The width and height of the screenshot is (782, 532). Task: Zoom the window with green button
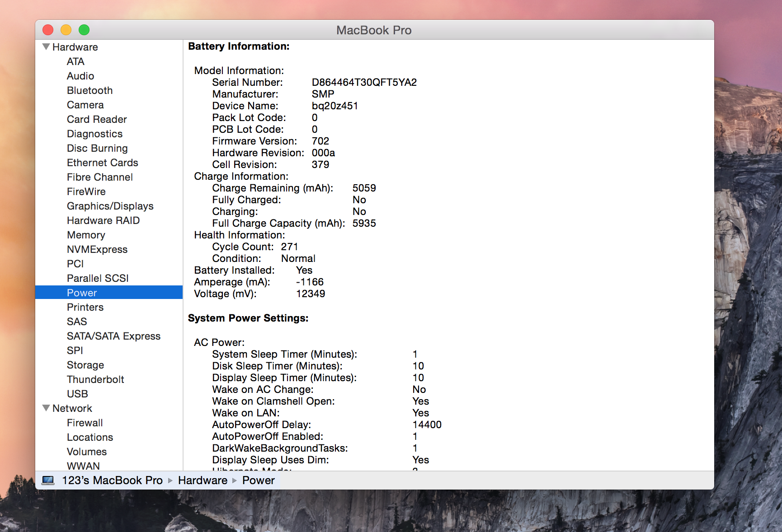[84, 30]
